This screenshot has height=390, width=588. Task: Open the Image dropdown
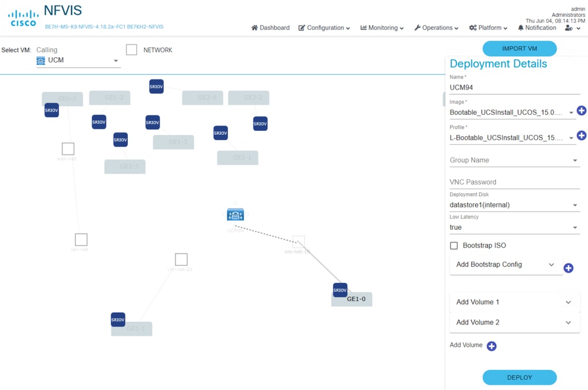(x=512, y=112)
